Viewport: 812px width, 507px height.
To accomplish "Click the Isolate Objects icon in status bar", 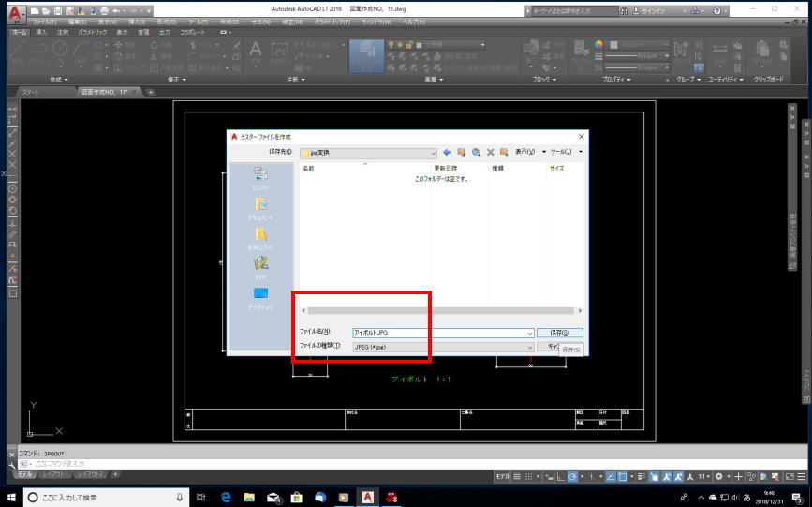I will point(751,476).
